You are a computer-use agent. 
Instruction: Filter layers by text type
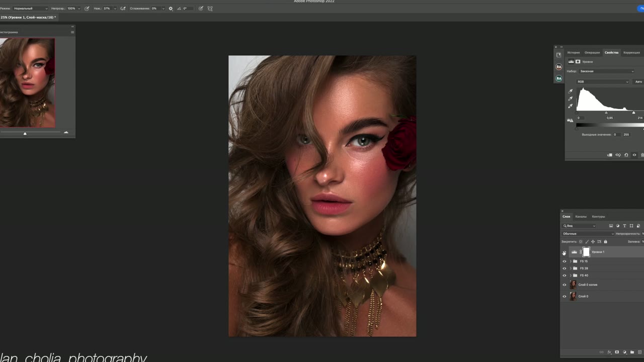624,226
